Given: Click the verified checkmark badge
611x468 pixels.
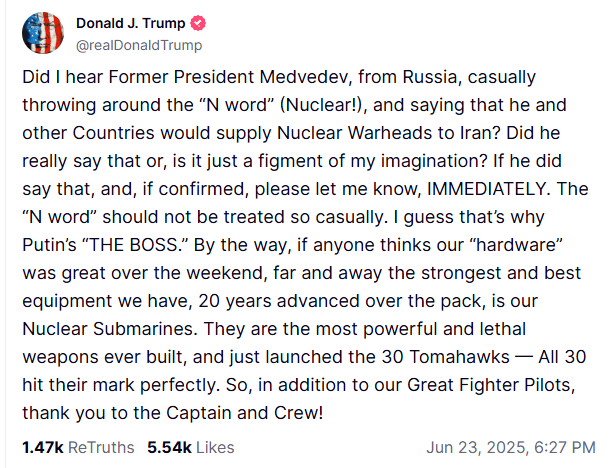Looking at the screenshot, I should click(x=198, y=24).
